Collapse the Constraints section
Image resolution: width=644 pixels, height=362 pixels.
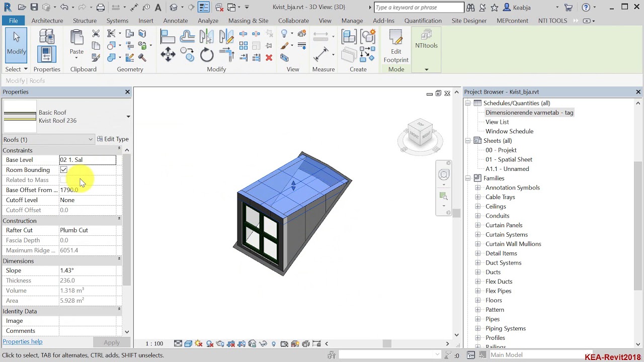[119, 149]
